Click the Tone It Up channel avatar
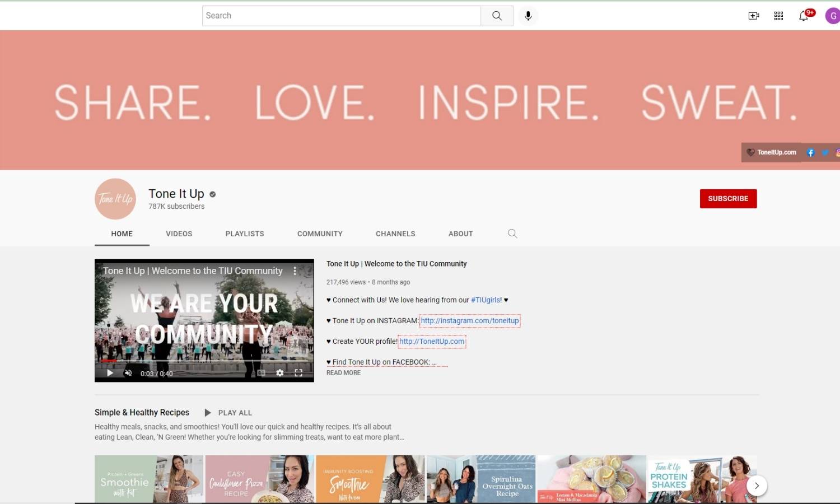 115,199
